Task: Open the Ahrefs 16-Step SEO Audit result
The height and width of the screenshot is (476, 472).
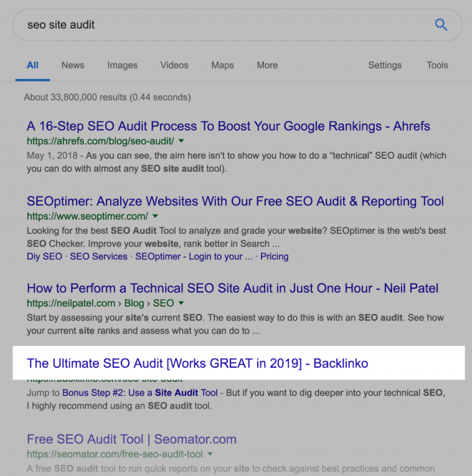Action: point(229,126)
